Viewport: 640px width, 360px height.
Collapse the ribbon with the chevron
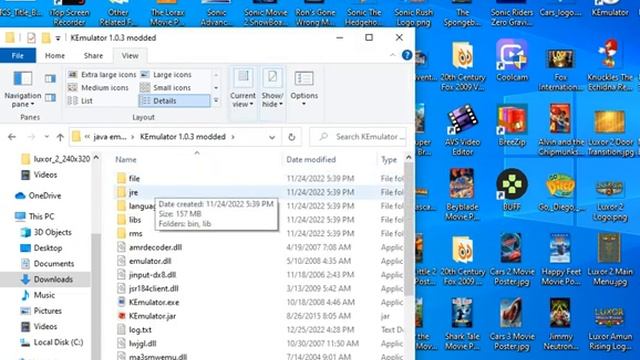392,55
